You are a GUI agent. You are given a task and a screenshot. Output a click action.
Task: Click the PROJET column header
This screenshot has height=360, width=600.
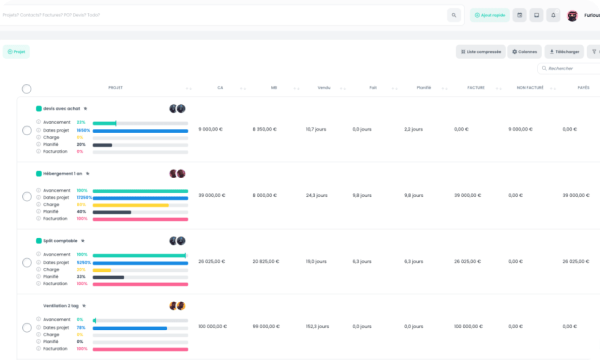pos(115,88)
